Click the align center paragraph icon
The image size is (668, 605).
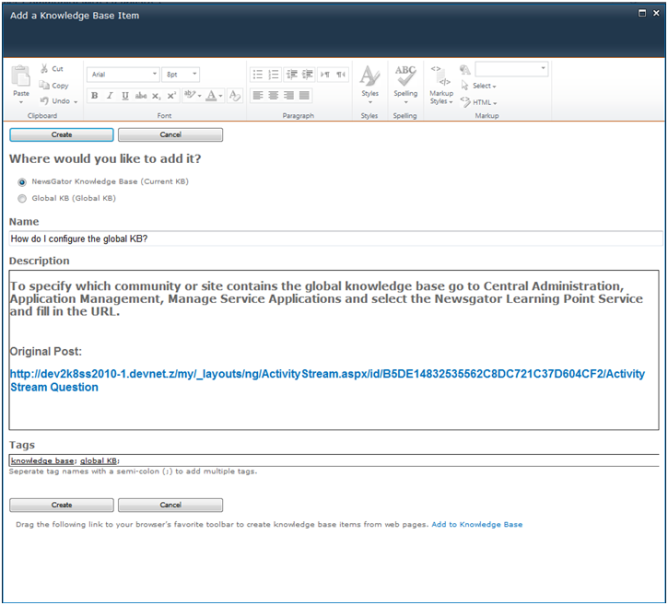(x=274, y=96)
